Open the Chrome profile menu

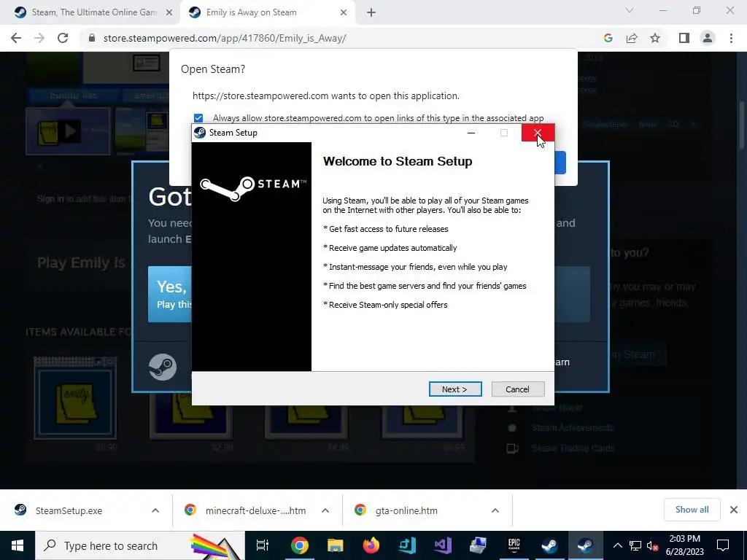point(708,38)
